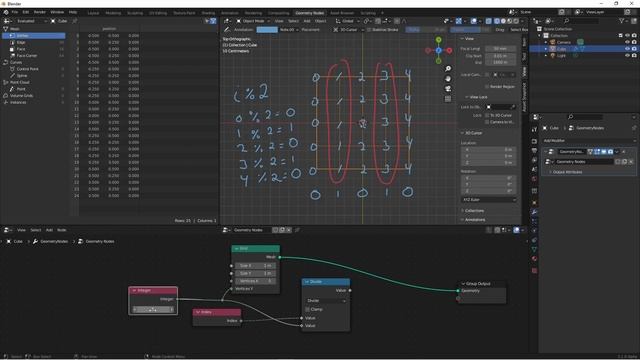The image size is (640, 360).
Task: Enable the Render Region checkbox
Action: pyautogui.click(x=487, y=87)
